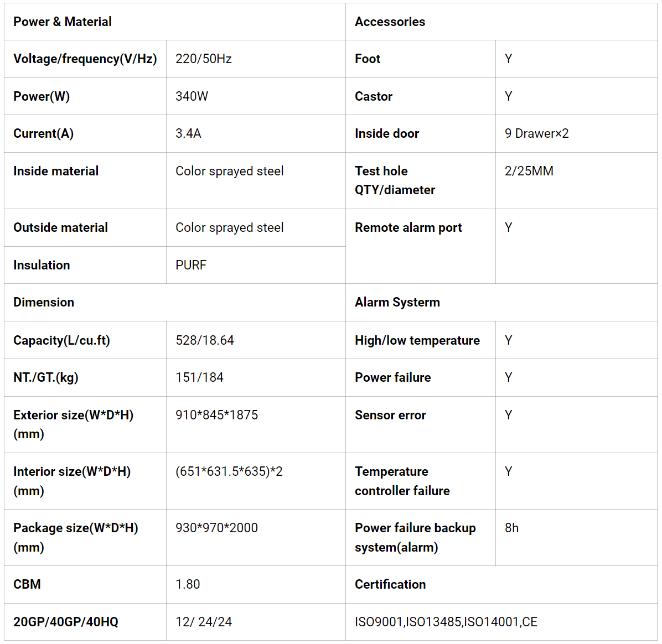Click the 9 Drawer×2 value cell
The image size is (662, 644).
coord(537,133)
